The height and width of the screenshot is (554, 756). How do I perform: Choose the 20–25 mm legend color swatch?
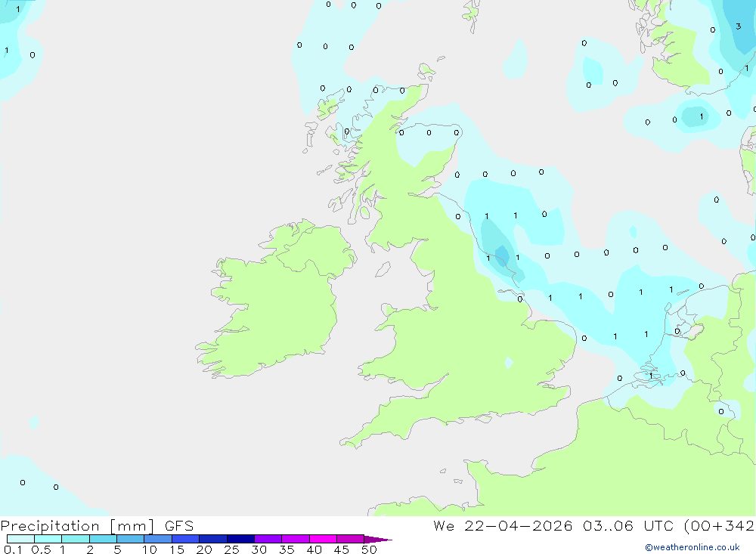(212, 539)
